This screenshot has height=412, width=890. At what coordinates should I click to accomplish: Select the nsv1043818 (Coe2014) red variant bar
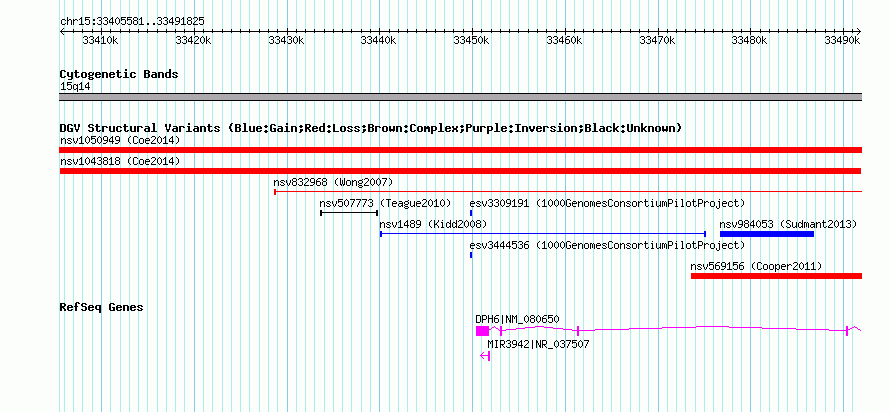point(460,171)
